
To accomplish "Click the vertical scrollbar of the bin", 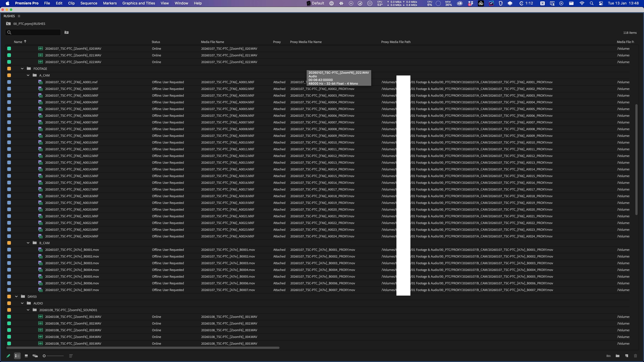I will (x=636, y=159).
